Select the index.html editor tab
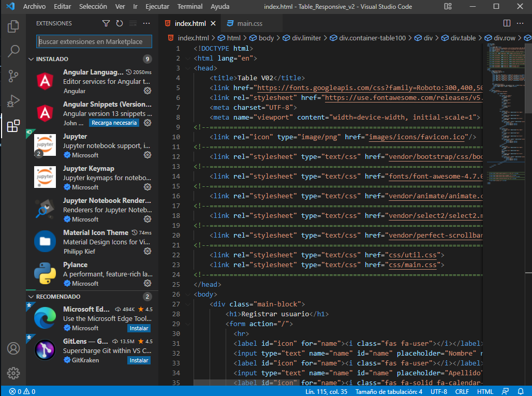 [190, 23]
